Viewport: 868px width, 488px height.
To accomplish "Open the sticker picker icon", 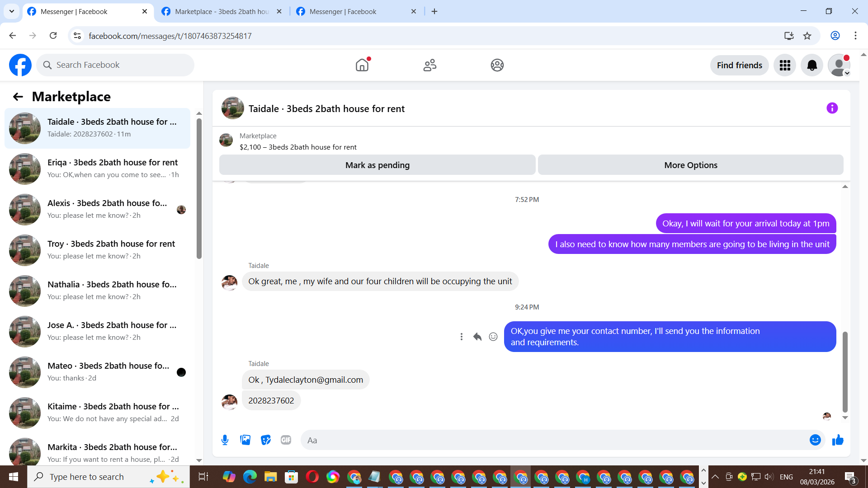I will pyautogui.click(x=266, y=440).
